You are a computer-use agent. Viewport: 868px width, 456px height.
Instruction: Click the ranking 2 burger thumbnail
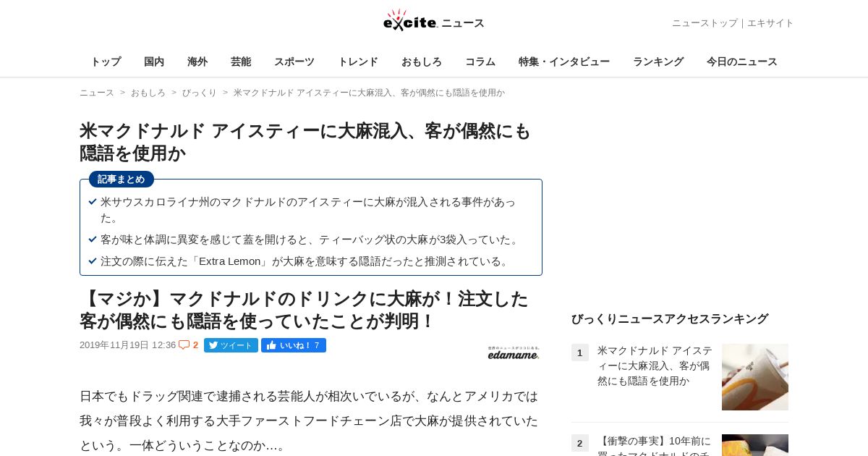(755, 445)
